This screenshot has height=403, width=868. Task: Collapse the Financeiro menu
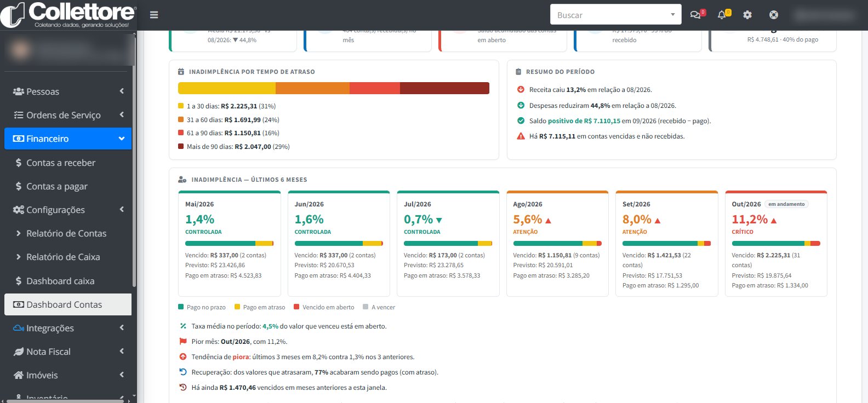(x=68, y=139)
